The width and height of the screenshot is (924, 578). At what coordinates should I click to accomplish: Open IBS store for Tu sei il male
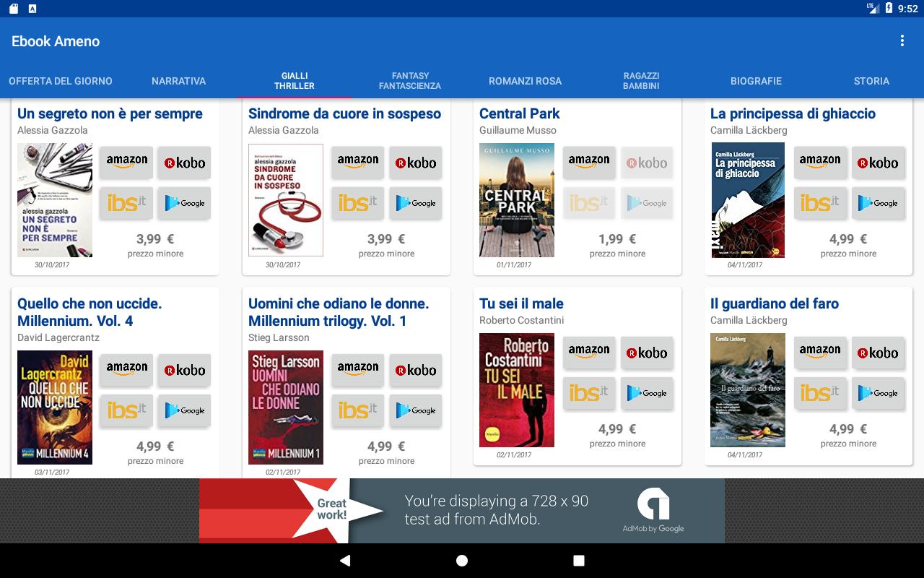point(589,393)
